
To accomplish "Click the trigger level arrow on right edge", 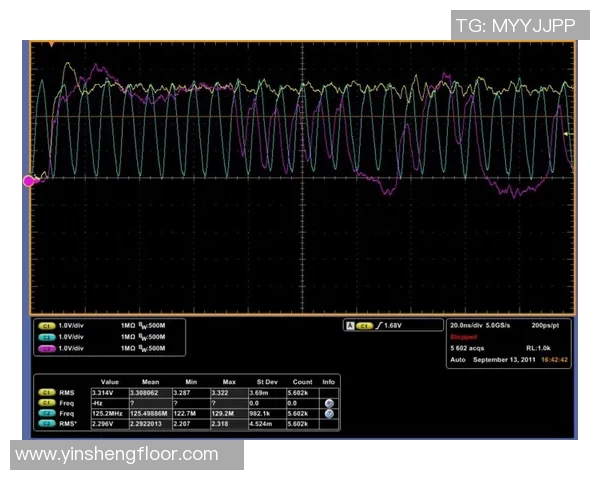I will click(568, 134).
